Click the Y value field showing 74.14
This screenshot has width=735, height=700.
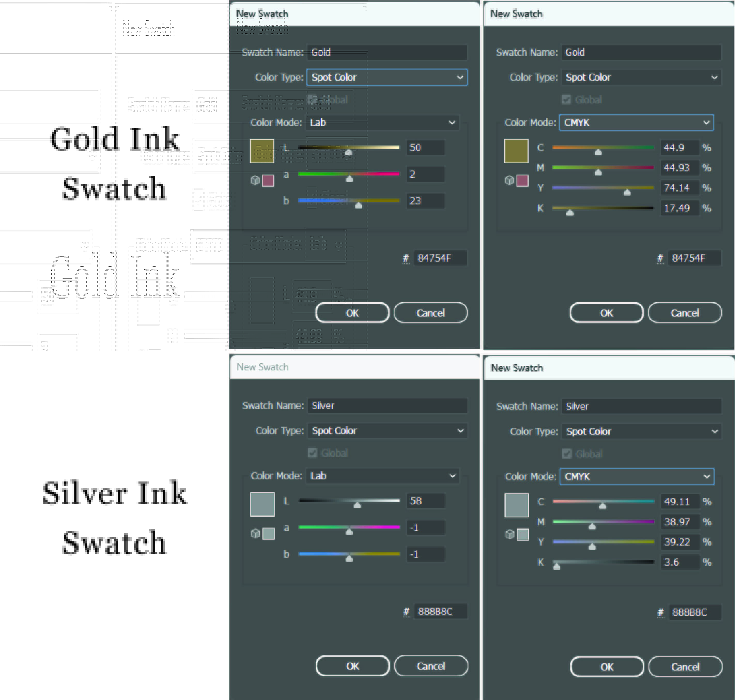(679, 188)
